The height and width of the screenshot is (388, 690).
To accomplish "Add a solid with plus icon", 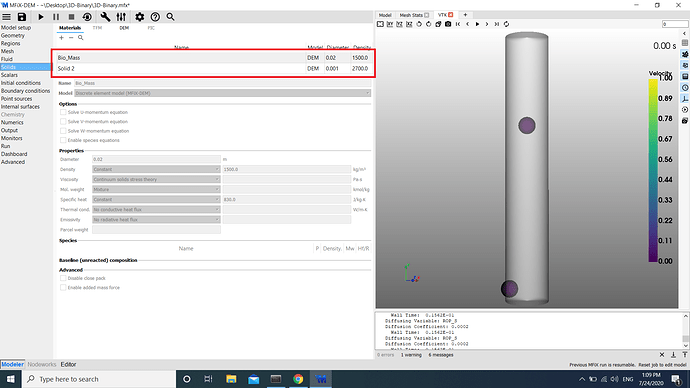I will (62, 38).
